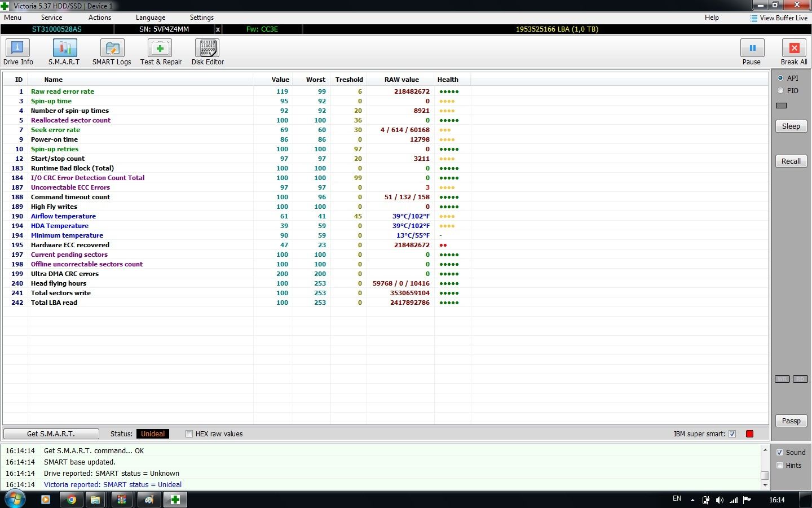Toggle IBM super smart checkbox
The height and width of the screenshot is (508, 812).
(732, 434)
